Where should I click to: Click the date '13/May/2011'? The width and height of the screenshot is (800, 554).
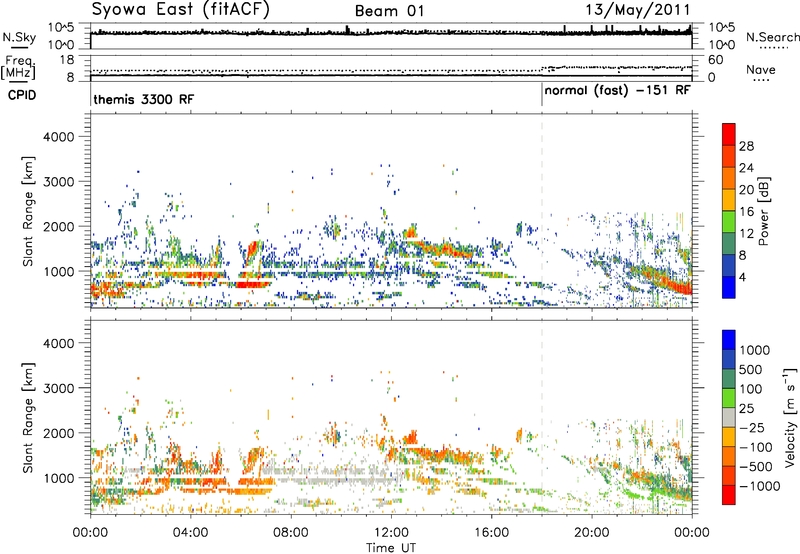coord(637,10)
